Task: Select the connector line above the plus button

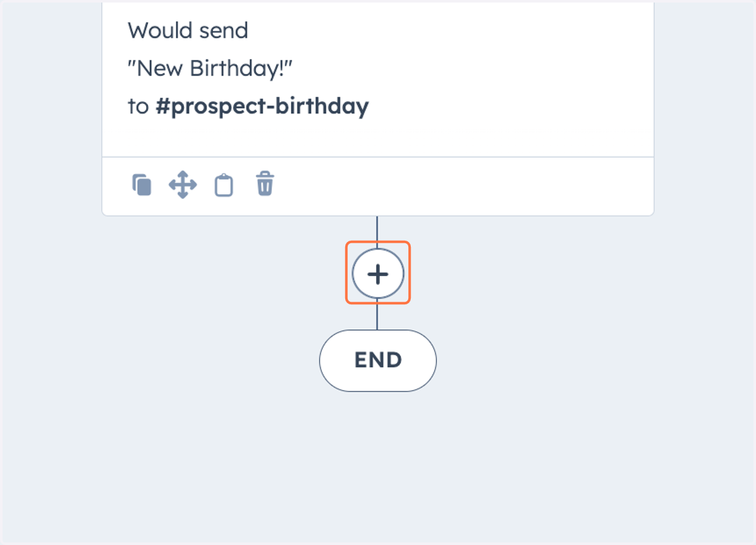Action: 377,229
